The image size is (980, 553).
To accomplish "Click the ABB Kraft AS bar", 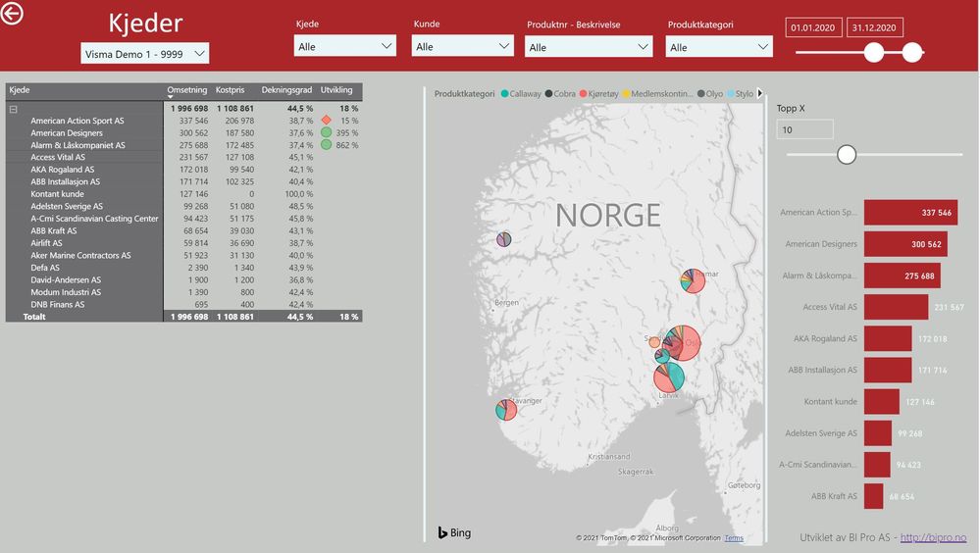I will pyautogui.click(x=874, y=496).
